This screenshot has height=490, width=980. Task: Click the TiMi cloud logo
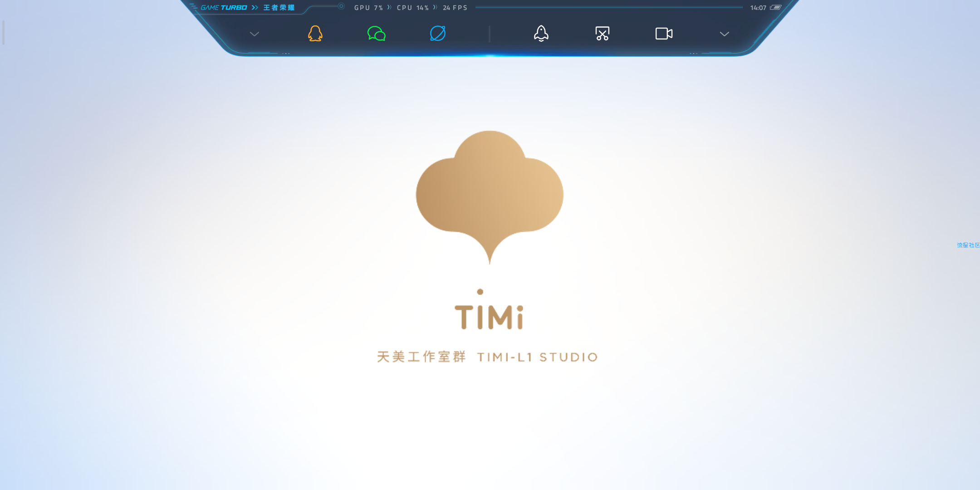(x=490, y=197)
